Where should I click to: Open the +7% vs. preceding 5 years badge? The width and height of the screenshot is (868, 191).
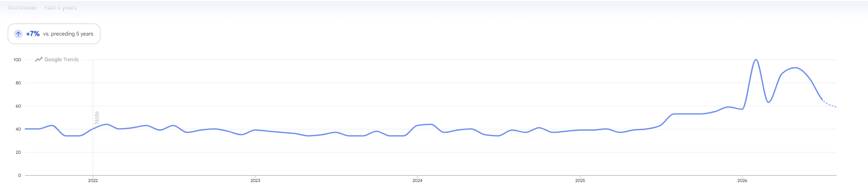[x=54, y=34]
